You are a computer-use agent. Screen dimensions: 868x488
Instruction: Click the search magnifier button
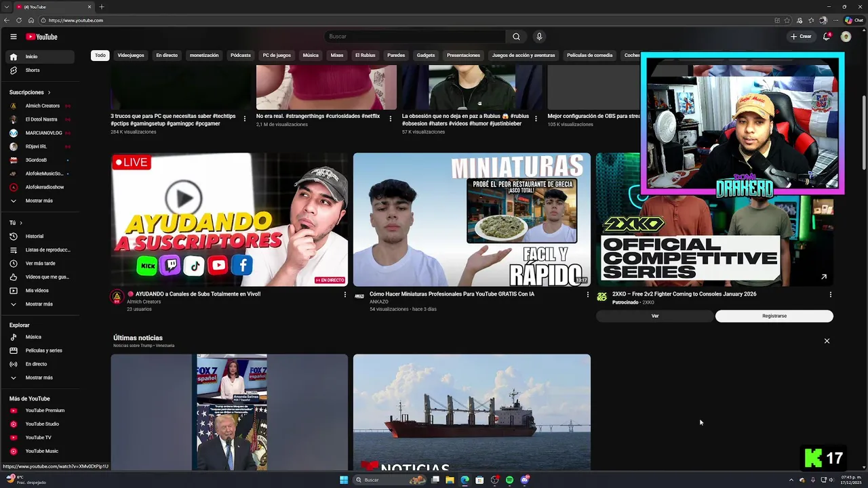pos(516,37)
